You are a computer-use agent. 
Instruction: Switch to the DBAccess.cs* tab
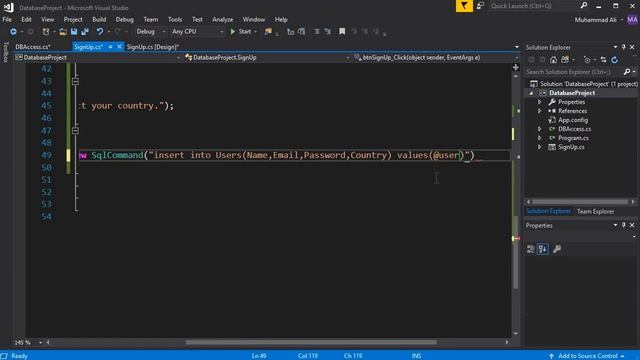[33, 47]
